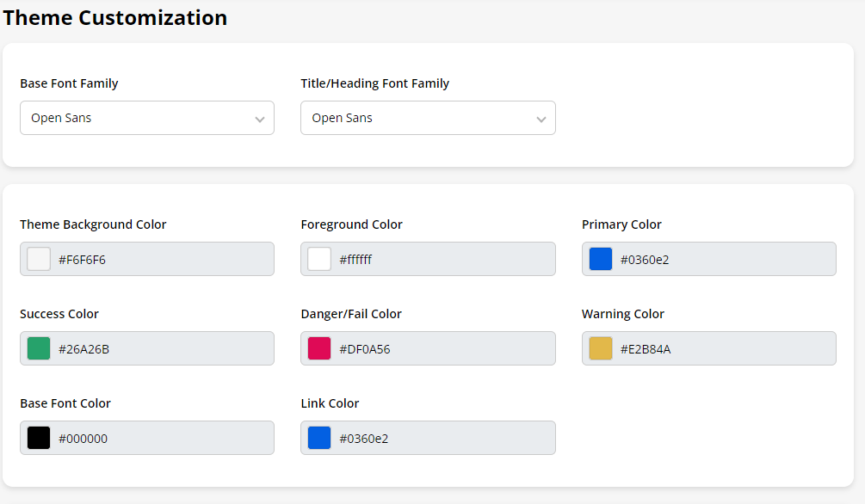Viewport: 865px width, 504px height.
Task: Click the #000000 Base Font Color field
Action: [162, 438]
